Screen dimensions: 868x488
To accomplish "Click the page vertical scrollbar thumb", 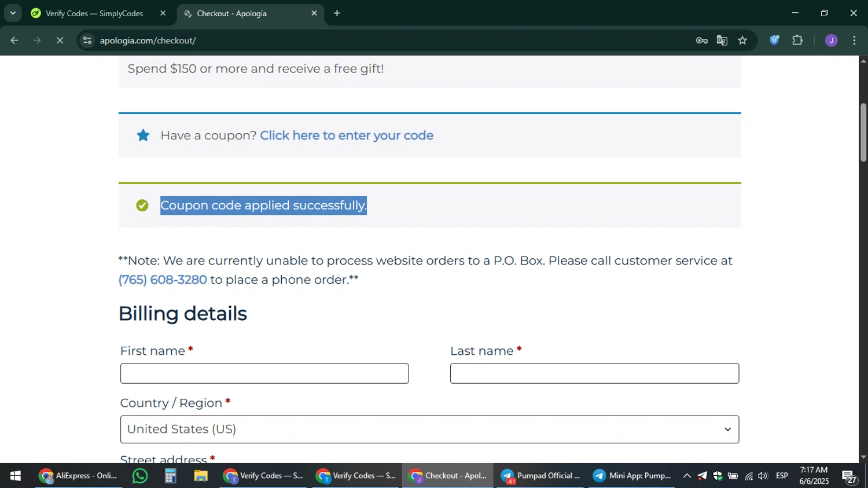I will tap(863, 133).
